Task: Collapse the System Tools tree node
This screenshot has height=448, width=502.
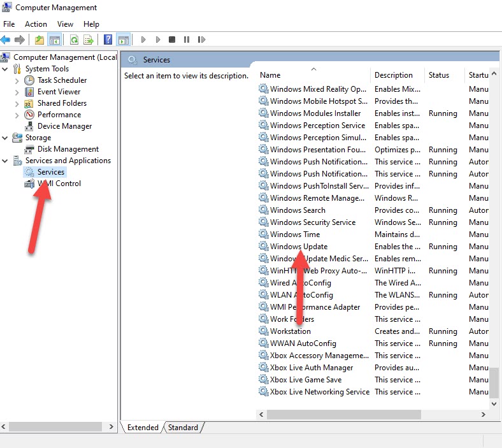Action: coord(6,69)
